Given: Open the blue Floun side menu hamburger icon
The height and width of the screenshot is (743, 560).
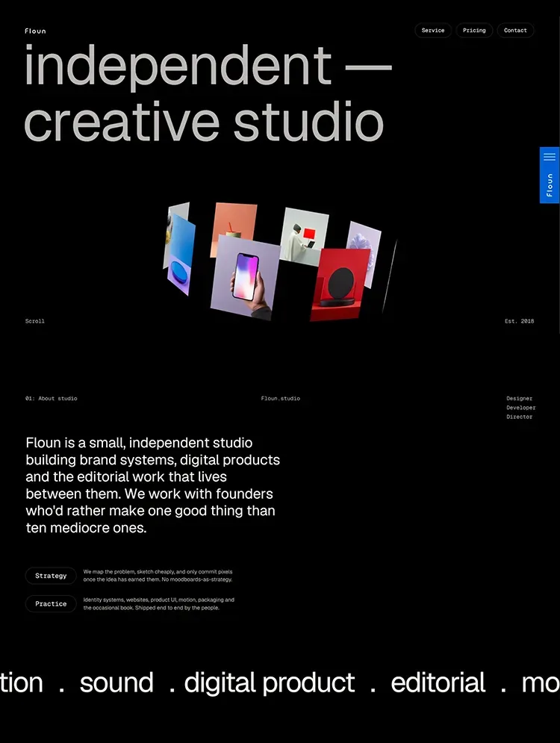Looking at the screenshot, I should coord(550,157).
